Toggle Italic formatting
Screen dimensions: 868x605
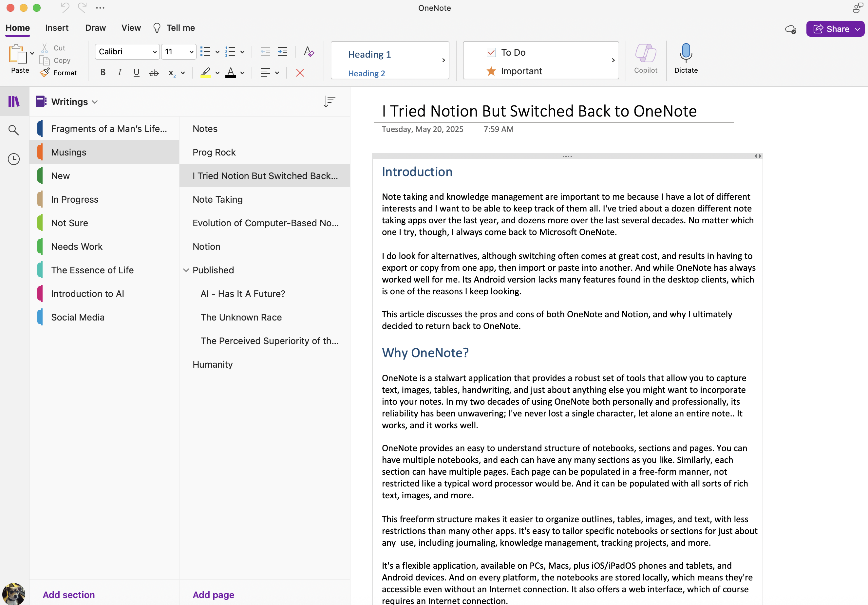pyautogui.click(x=120, y=73)
